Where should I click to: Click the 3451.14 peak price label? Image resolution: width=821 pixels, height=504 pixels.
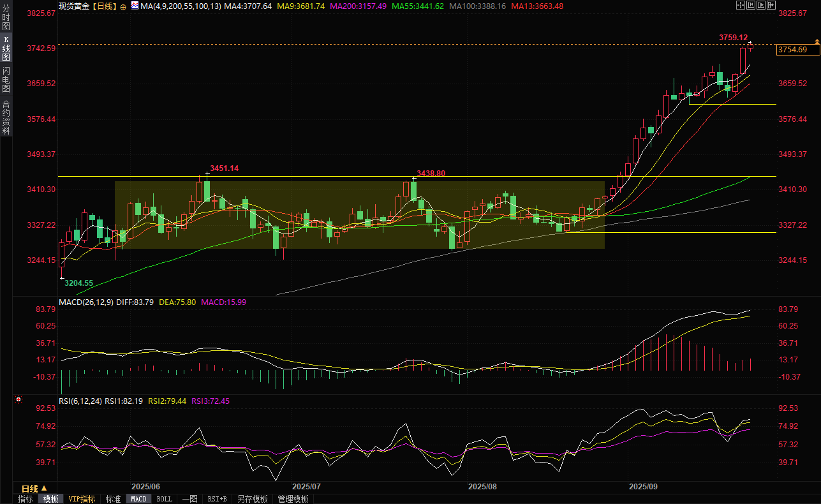coord(224,168)
